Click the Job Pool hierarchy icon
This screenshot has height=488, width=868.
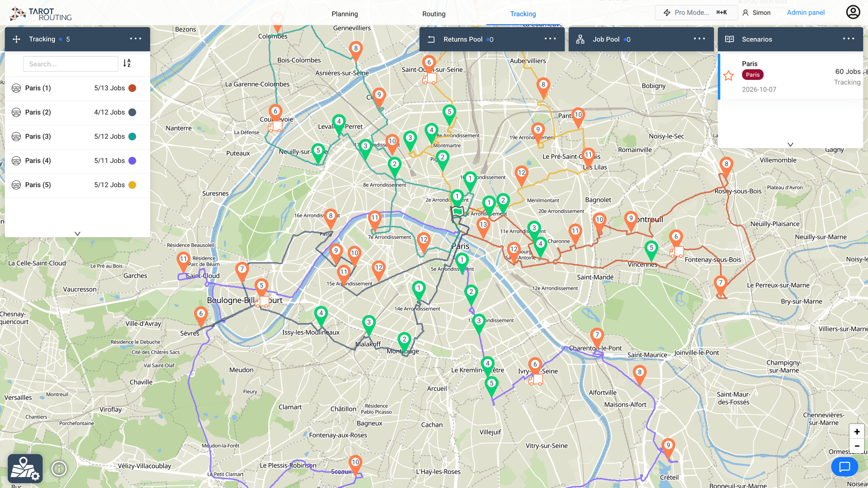pyautogui.click(x=580, y=39)
